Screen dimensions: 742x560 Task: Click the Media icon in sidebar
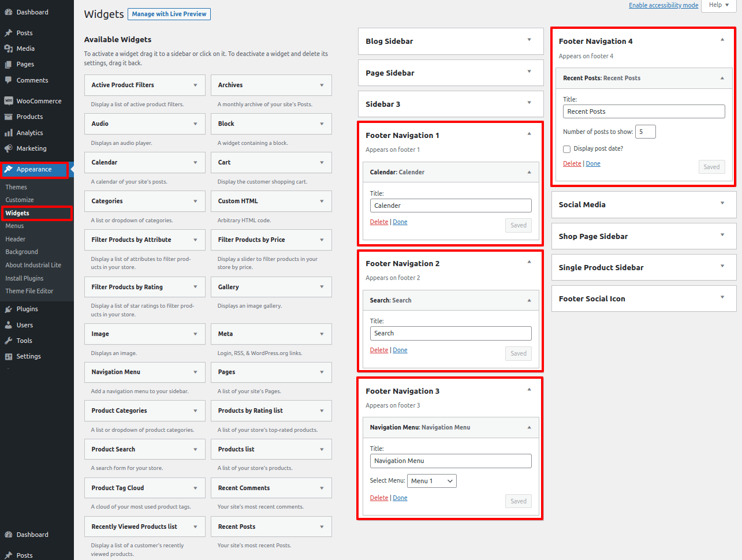coord(8,48)
